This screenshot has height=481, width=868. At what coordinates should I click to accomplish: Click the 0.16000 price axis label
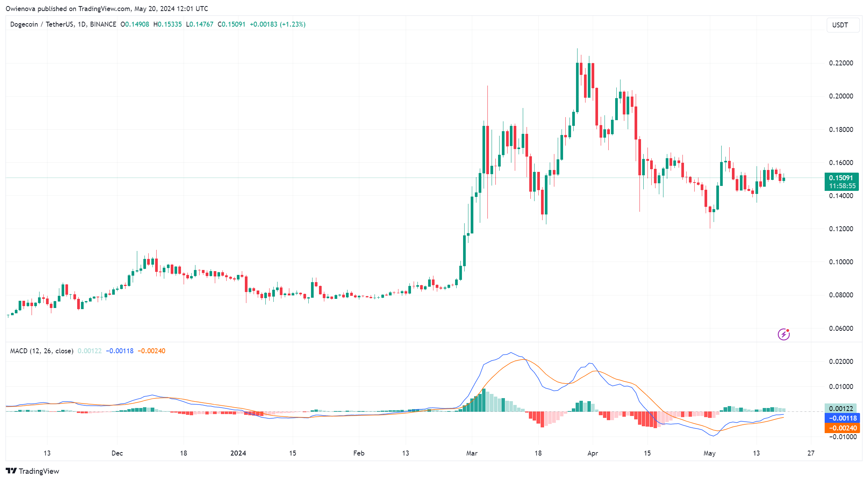841,163
